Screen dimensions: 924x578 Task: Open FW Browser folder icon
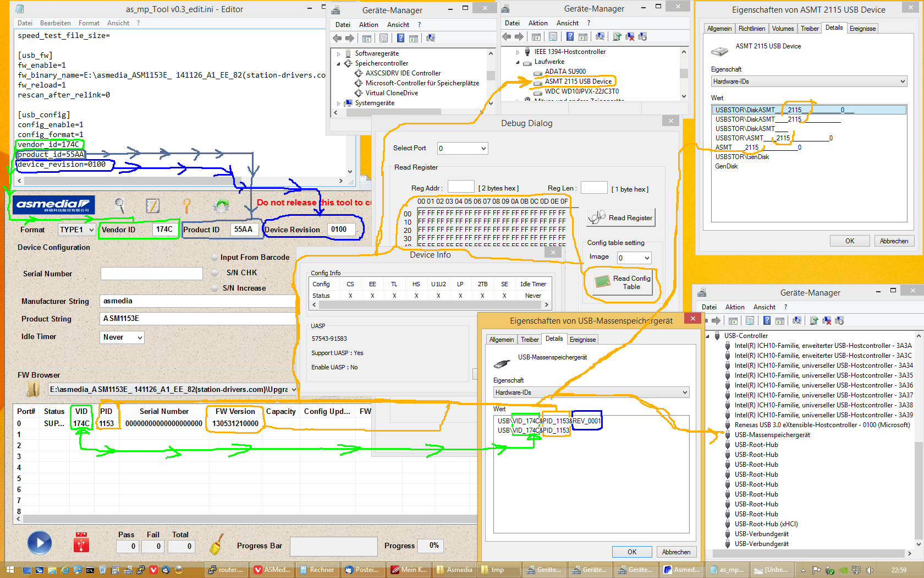[x=33, y=389]
